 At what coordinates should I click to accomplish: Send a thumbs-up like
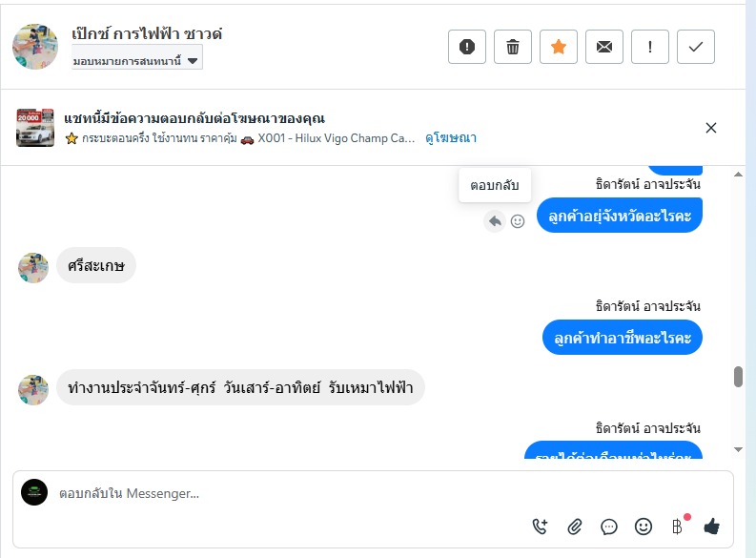pos(711,526)
